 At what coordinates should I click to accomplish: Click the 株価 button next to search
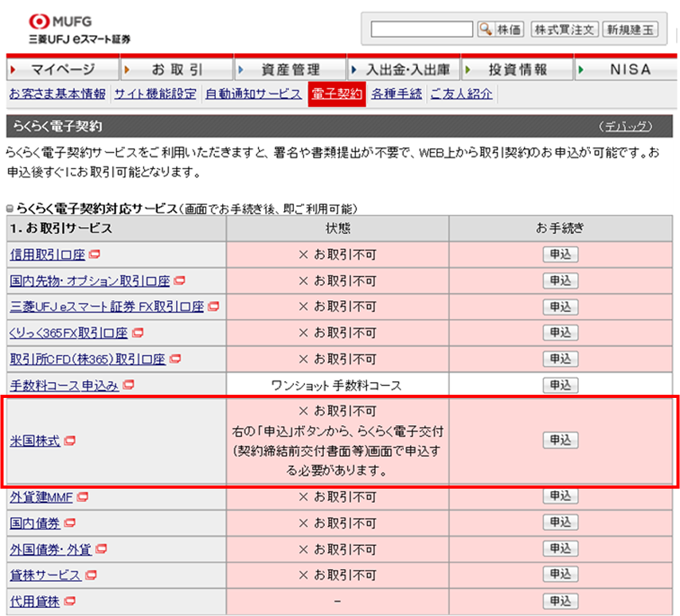pyautogui.click(x=510, y=29)
